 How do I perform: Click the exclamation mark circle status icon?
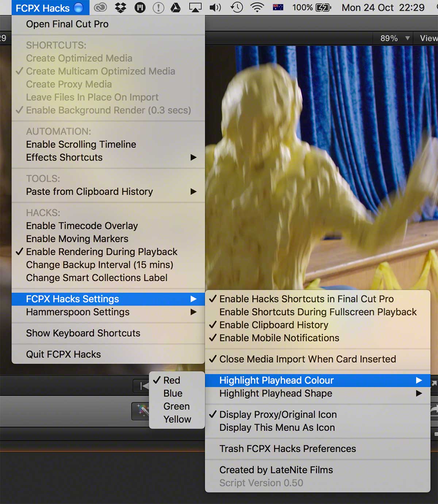click(158, 8)
